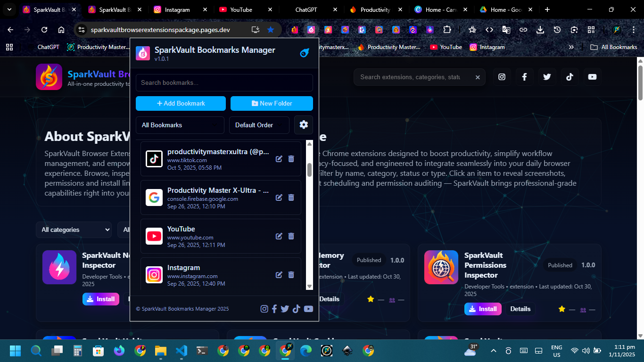Expand the All Bookmarks filter dropdown
This screenshot has width=644, height=362.
(x=180, y=125)
